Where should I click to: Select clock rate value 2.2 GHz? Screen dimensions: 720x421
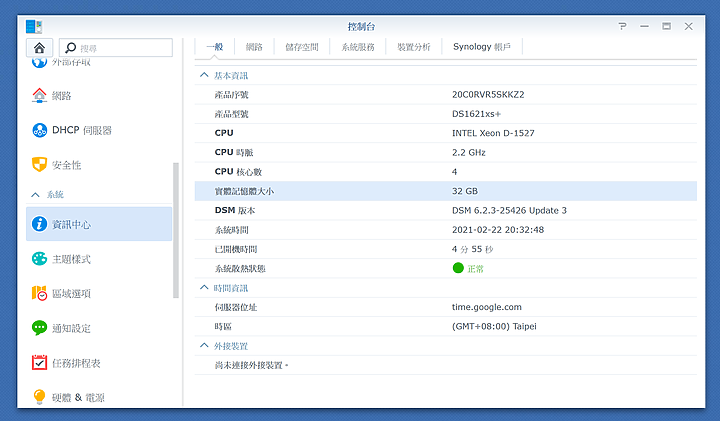(x=469, y=152)
